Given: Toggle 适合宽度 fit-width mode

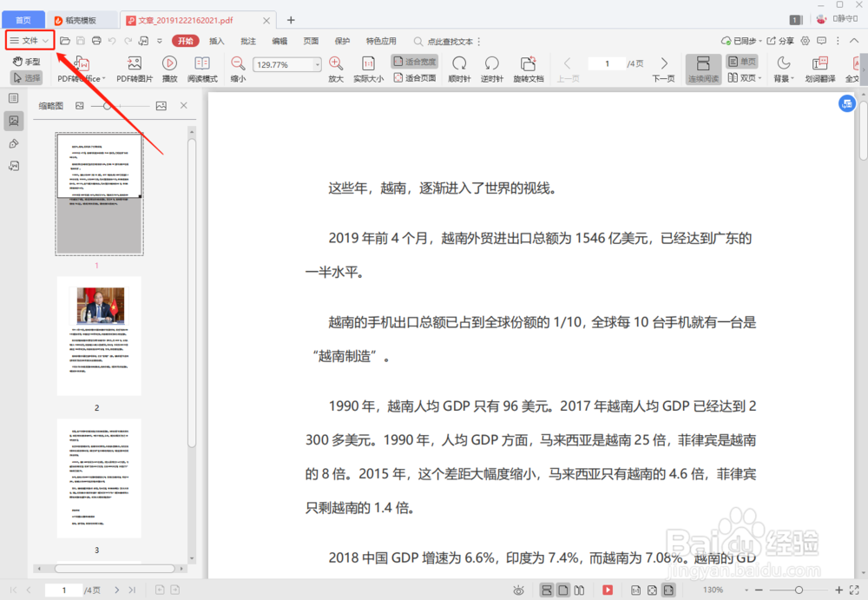Looking at the screenshot, I should tap(414, 61).
